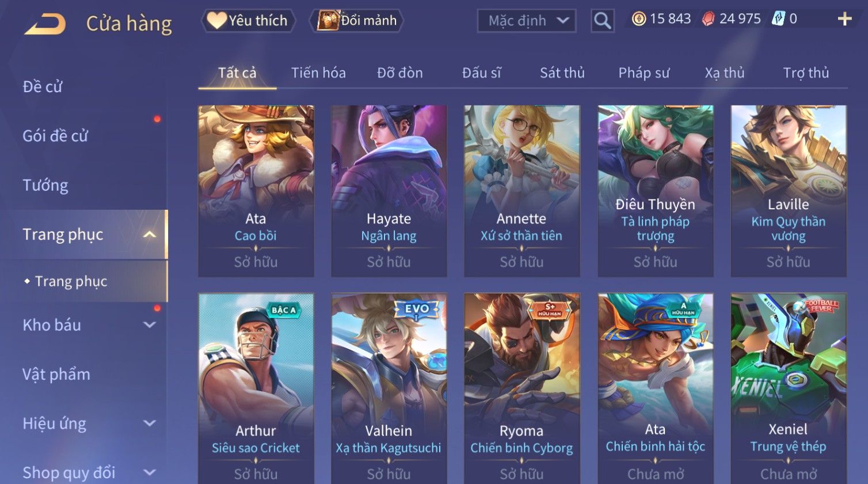Image resolution: width=868 pixels, height=484 pixels.
Task: Open Đổi mảnh chest exchange
Action: point(357,21)
